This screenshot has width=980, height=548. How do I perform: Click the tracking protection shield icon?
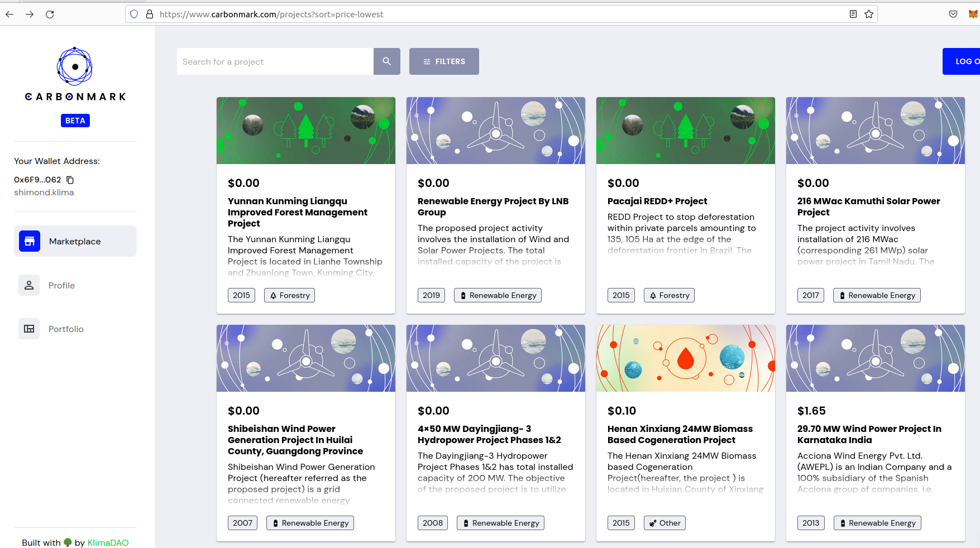tap(133, 14)
